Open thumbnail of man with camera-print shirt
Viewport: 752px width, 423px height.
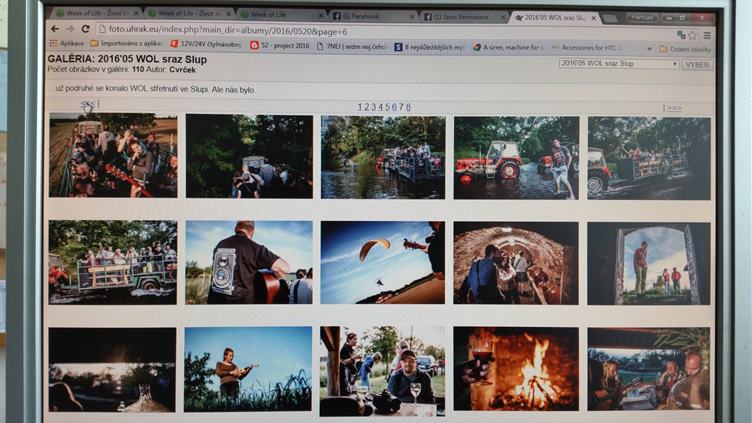click(249, 262)
